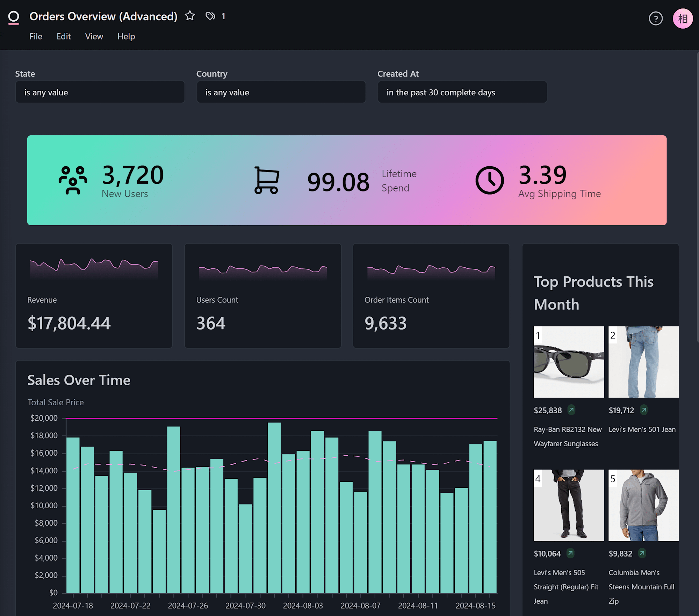This screenshot has width=699, height=616.
Task: Click the $19,712 product sales value
Action: click(621, 410)
